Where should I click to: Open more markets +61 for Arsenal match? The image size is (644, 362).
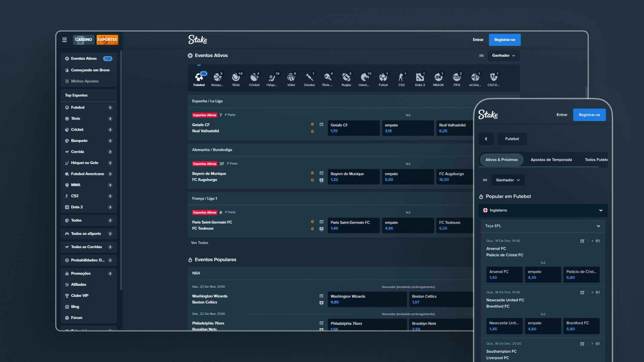tap(595, 241)
